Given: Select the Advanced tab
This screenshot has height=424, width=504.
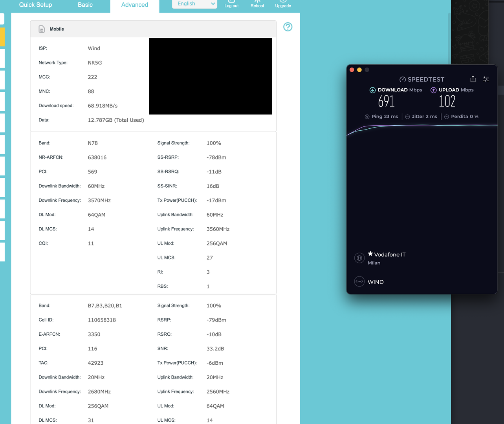Looking at the screenshot, I should pos(135,5).
